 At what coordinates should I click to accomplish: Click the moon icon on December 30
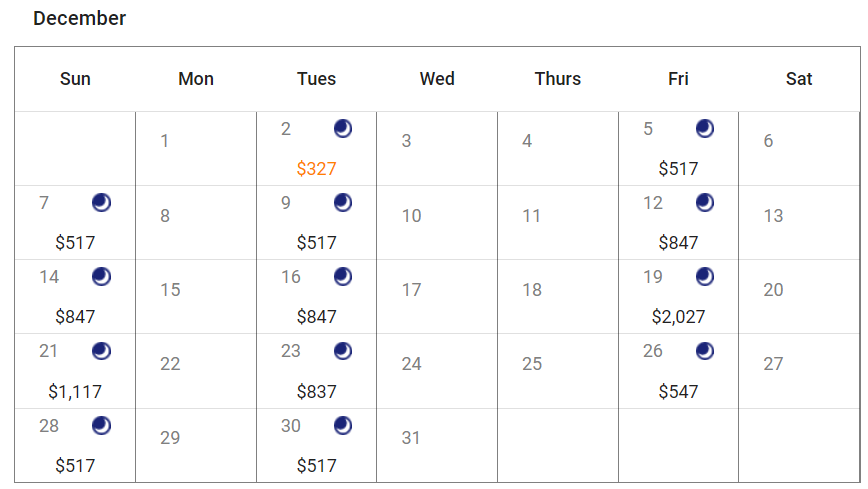[x=343, y=425]
